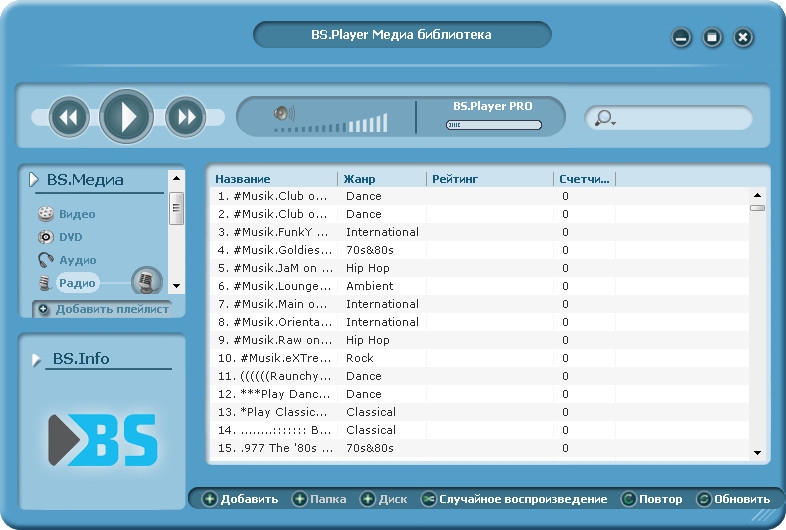The height and width of the screenshot is (530, 786).
Task: Select station 10. #Musik.eXTre
Action: [x=480, y=359]
